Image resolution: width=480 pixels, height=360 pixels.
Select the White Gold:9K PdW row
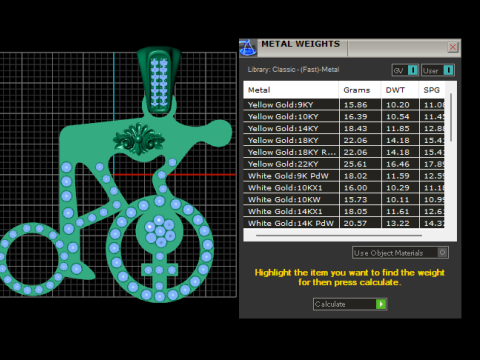344,176
